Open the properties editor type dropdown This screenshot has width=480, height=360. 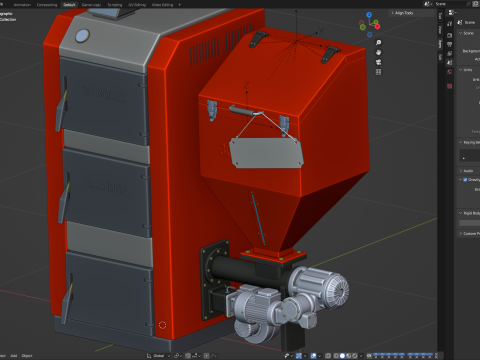(x=452, y=12)
